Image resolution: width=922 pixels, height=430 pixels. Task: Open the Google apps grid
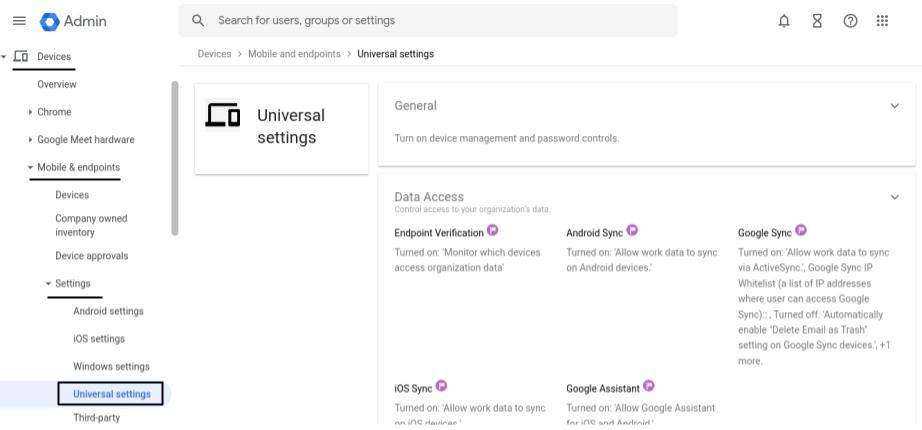882,21
